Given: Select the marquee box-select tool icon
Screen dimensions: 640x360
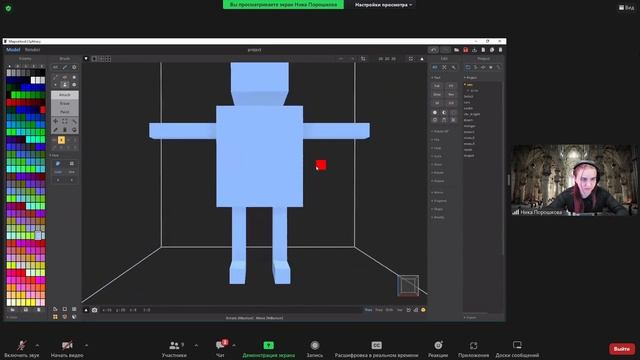Looking at the screenshot, I should click(64, 121).
